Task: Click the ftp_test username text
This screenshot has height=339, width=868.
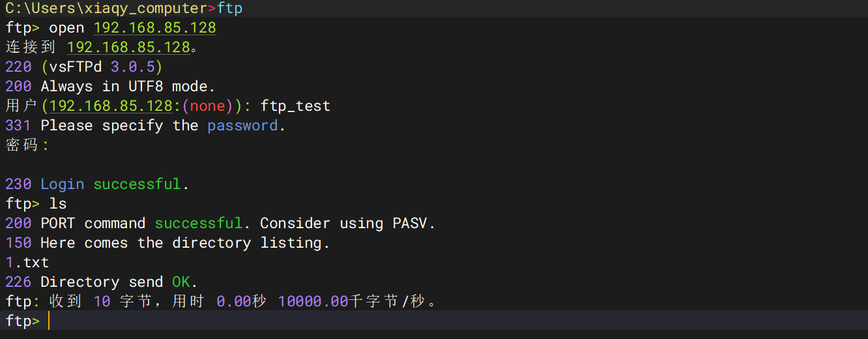Action: pos(295,106)
